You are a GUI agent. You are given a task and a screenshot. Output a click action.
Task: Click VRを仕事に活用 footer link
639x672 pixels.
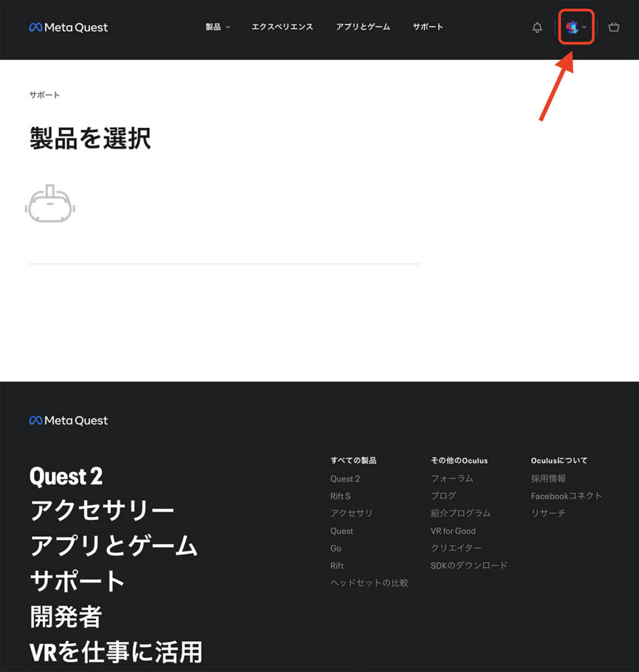coord(116,652)
